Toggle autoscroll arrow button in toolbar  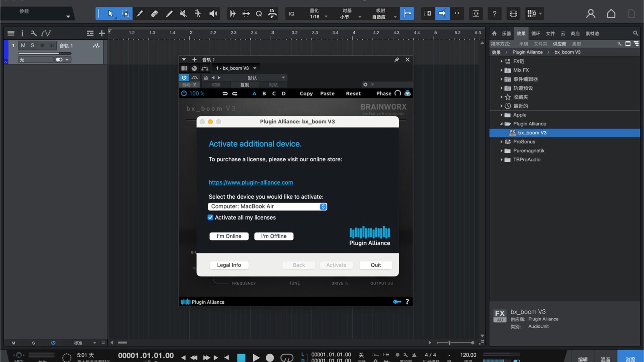[442, 14]
